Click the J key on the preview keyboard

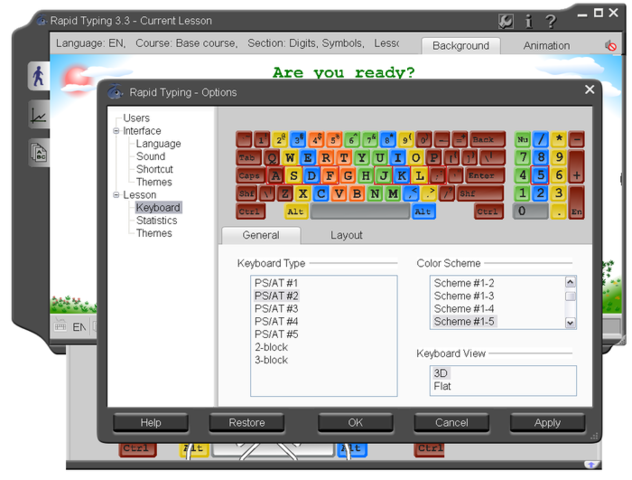384,175
